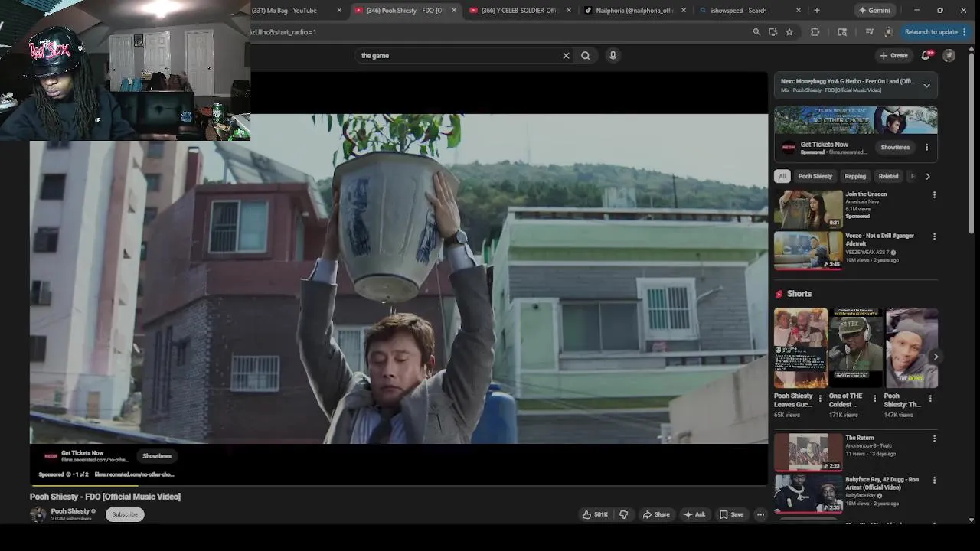Click the YouTube search magnifier button

point(586,55)
